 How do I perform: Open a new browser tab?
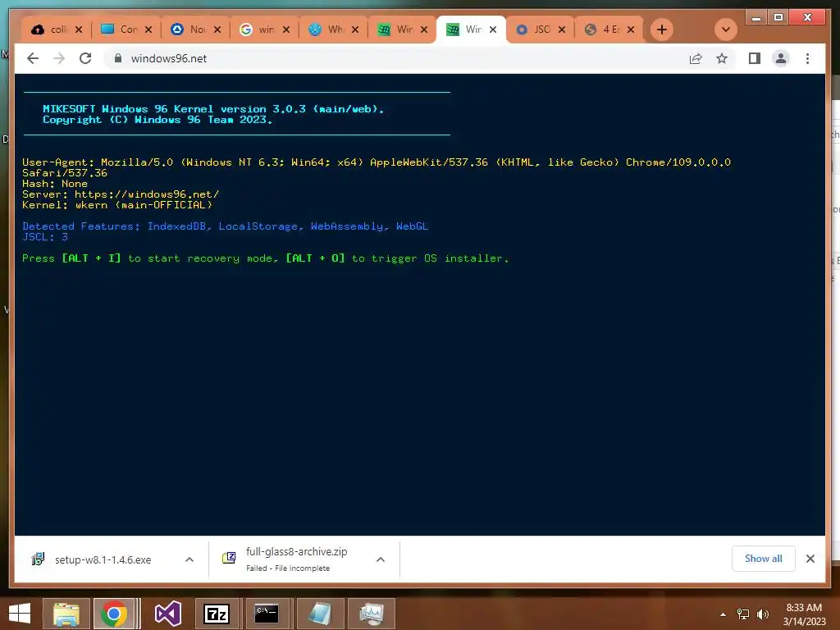coord(662,30)
